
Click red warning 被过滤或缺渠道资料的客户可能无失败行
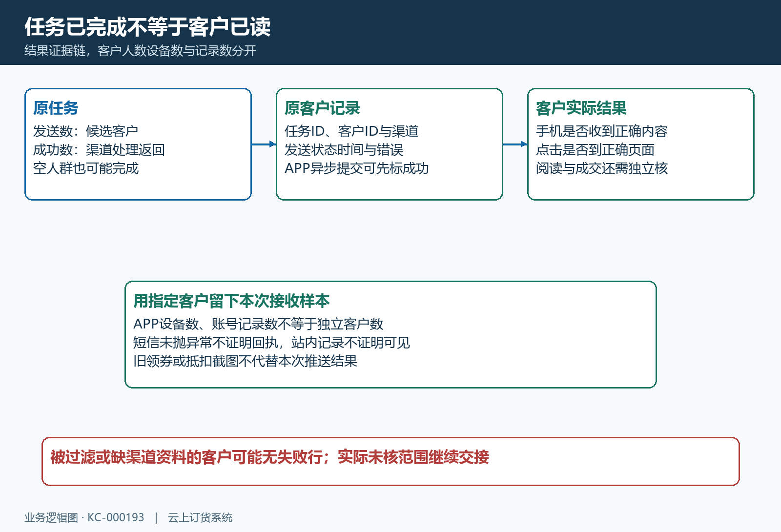click(x=186, y=457)
